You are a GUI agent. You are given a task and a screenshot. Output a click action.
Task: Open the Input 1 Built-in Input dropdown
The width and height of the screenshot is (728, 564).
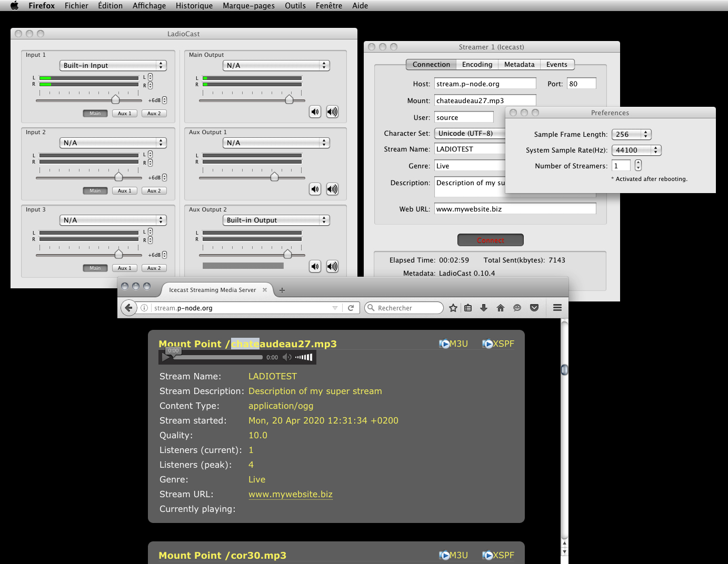tap(113, 65)
